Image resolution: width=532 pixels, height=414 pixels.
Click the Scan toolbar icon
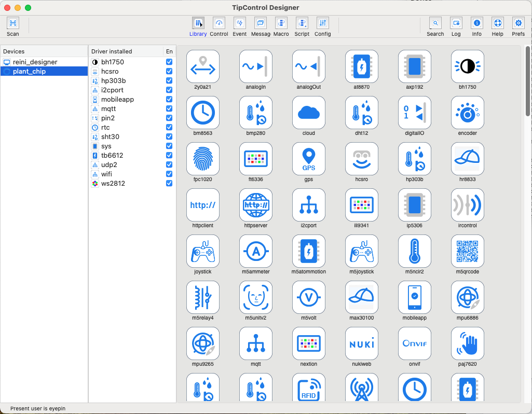tap(12, 23)
